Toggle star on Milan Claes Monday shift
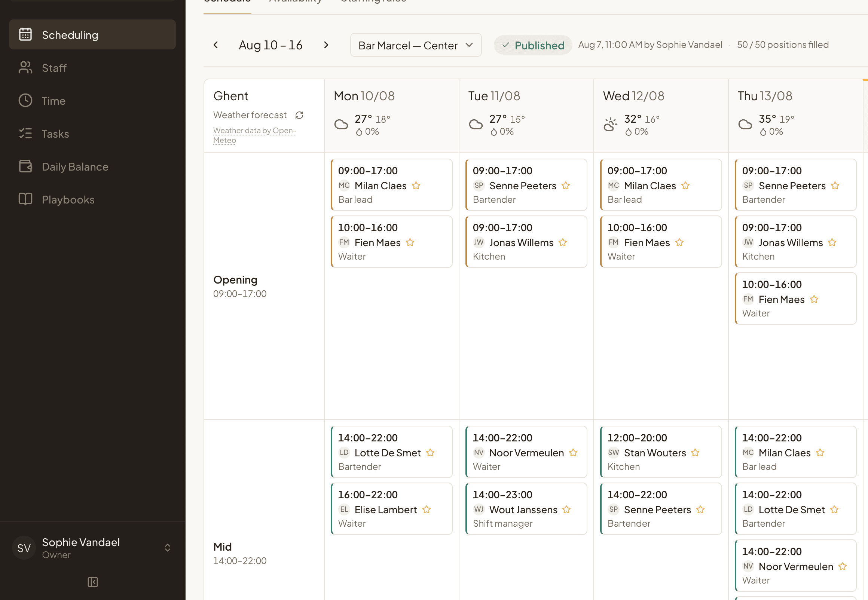This screenshot has height=600, width=868. pos(416,186)
